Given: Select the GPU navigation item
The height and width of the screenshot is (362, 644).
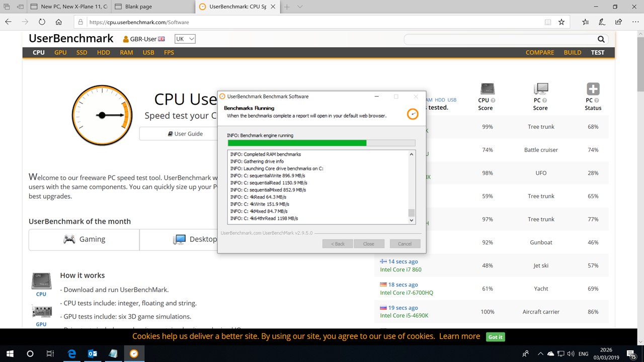Looking at the screenshot, I should pos(60,52).
